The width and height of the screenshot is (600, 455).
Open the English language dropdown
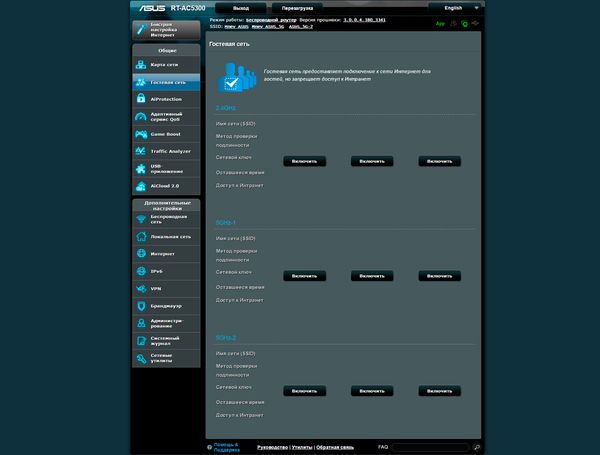coord(456,8)
